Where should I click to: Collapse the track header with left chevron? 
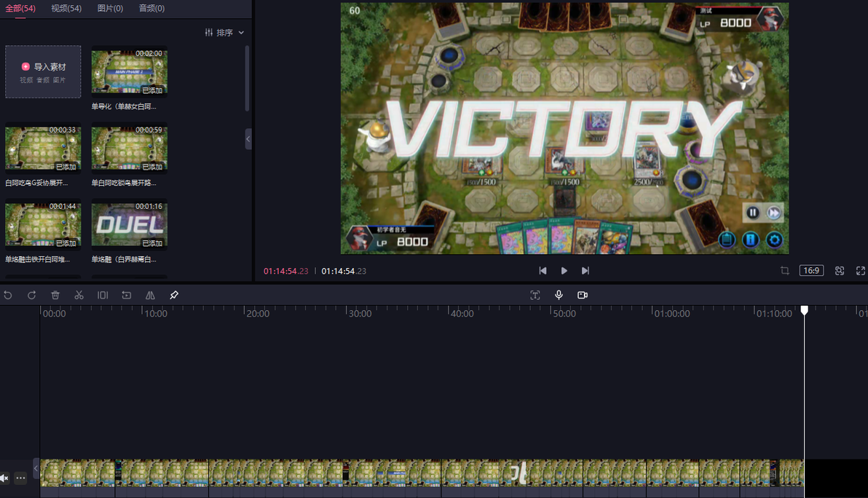36,469
